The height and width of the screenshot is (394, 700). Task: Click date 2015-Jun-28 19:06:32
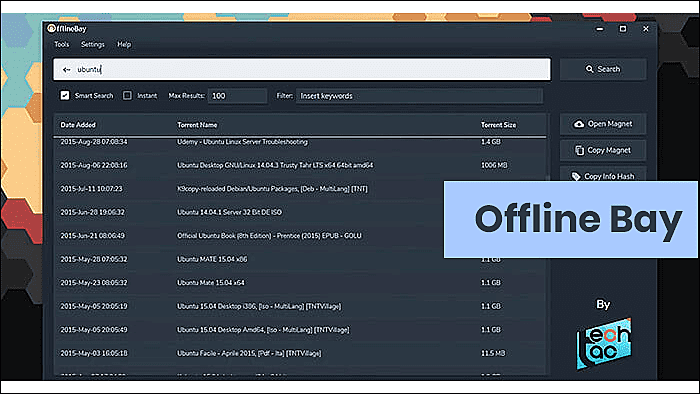click(x=92, y=212)
